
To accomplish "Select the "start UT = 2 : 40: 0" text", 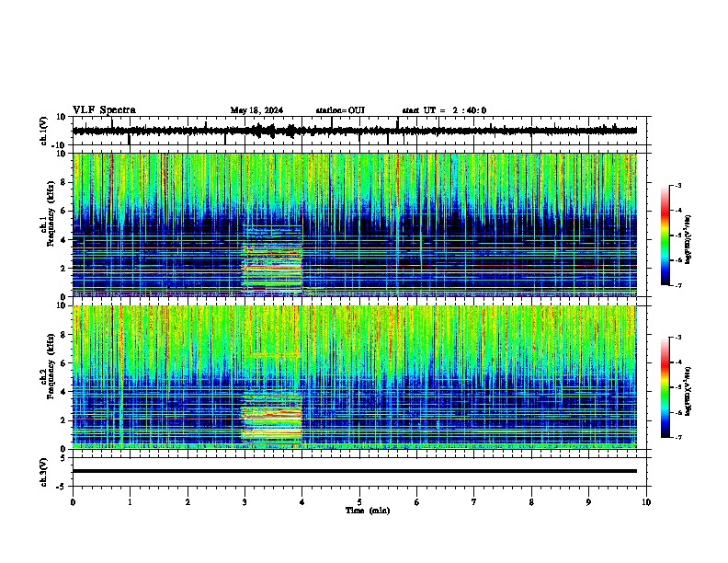I will point(444,110).
